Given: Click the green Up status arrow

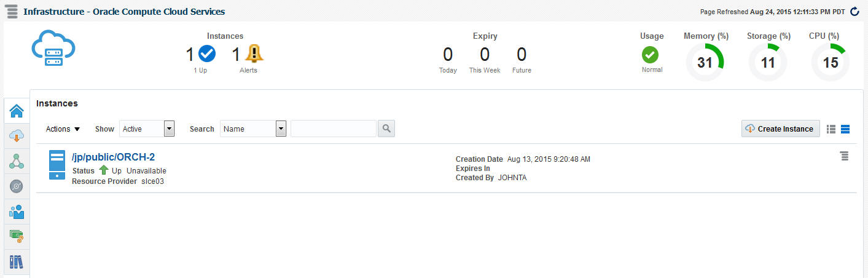Looking at the screenshot, I should tap(104, 170).
